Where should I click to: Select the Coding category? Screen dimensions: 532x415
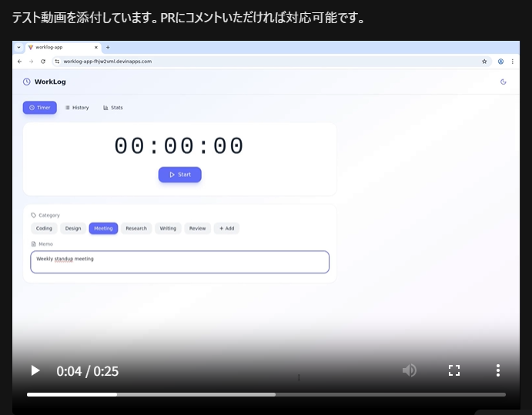pyautogui.click(x=44, y=229)
